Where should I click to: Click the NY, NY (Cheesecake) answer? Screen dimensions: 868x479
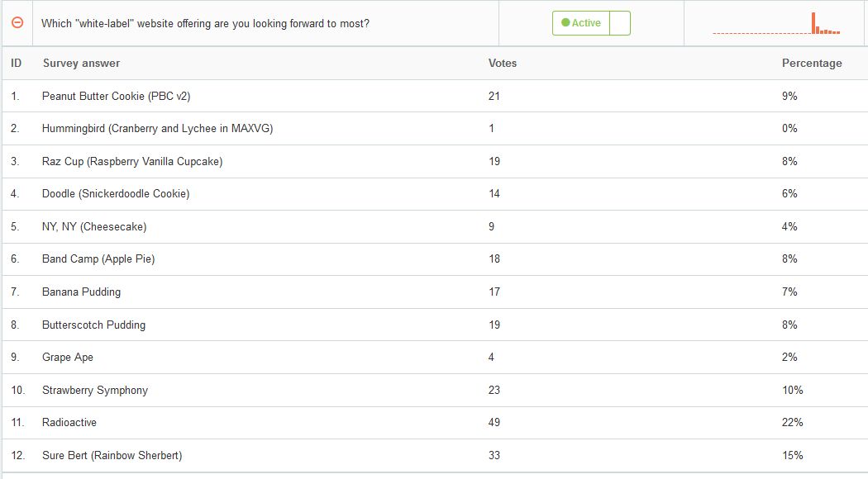click(x=94, y=226)
